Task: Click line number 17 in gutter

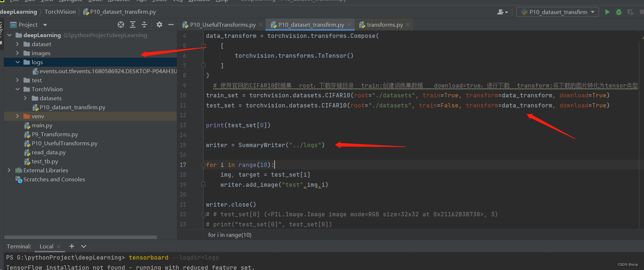Action: [183, 165]
